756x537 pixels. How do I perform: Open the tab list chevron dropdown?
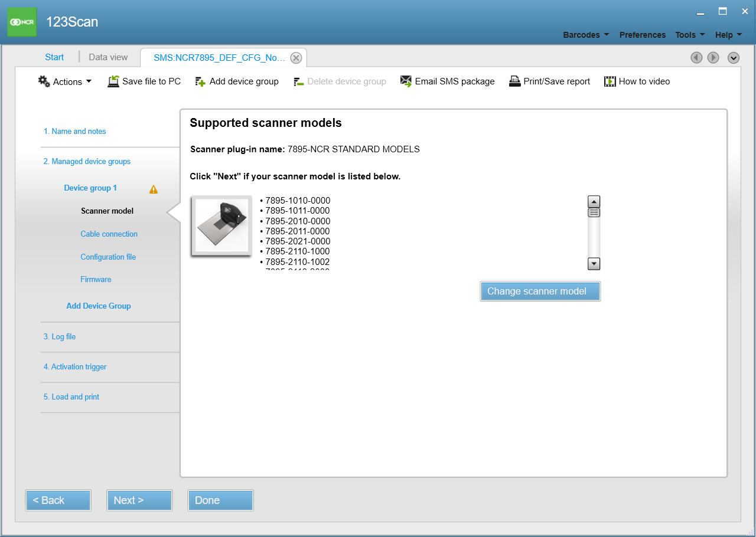coord(734,58)
